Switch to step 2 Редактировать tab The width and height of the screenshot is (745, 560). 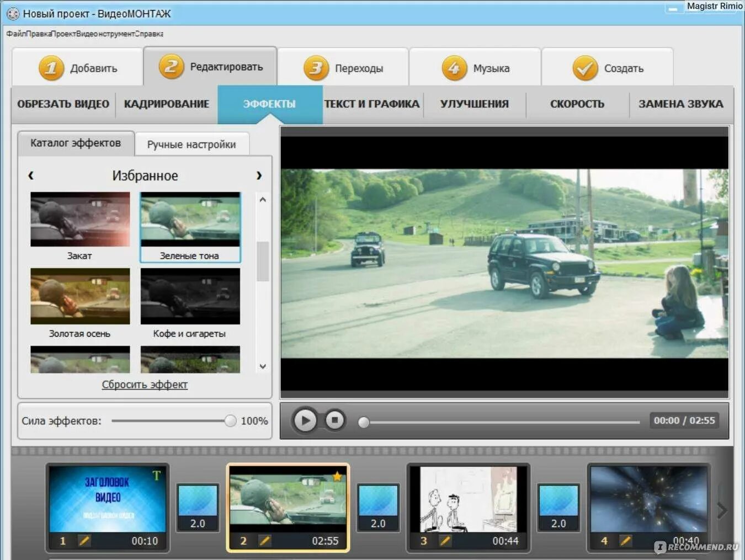[210, 66]
